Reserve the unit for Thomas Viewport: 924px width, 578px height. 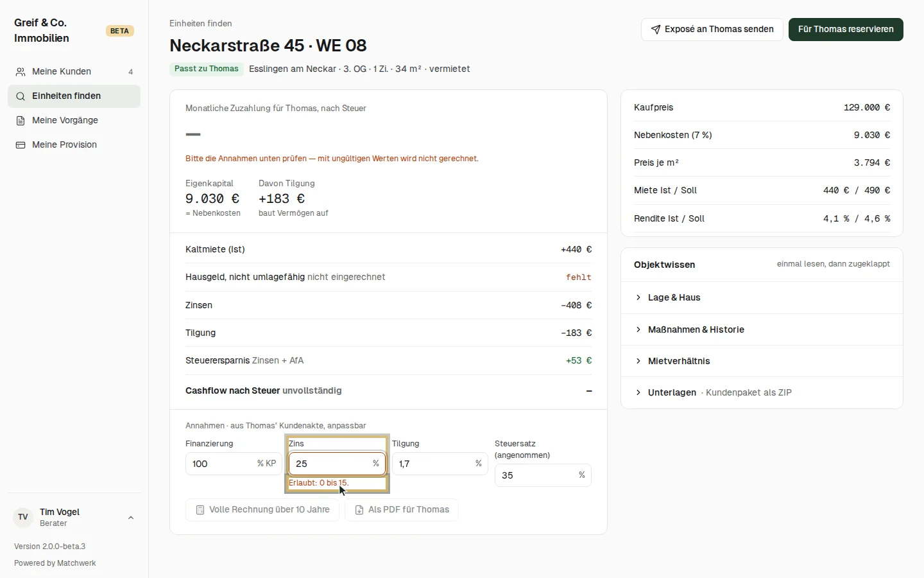pos(846,30)
